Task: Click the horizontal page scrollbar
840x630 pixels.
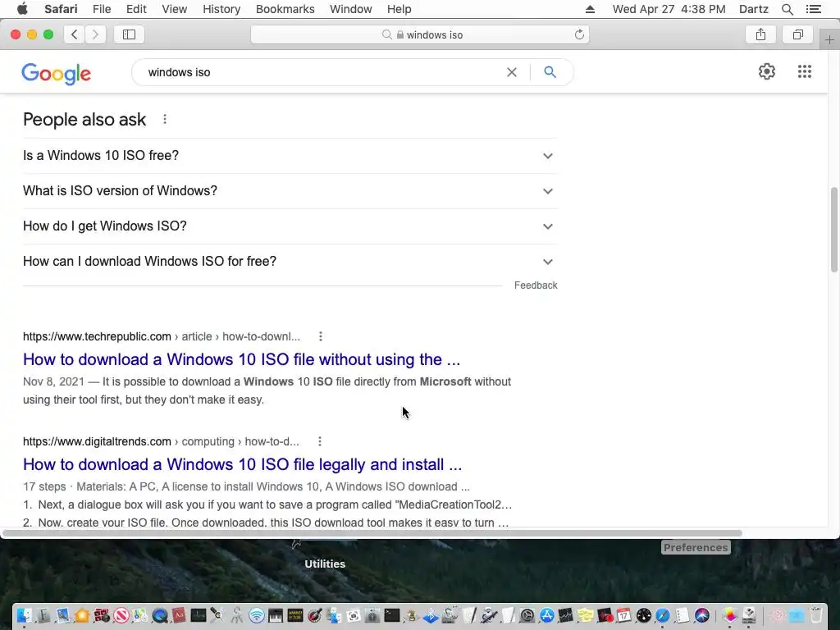Action: 372,533
